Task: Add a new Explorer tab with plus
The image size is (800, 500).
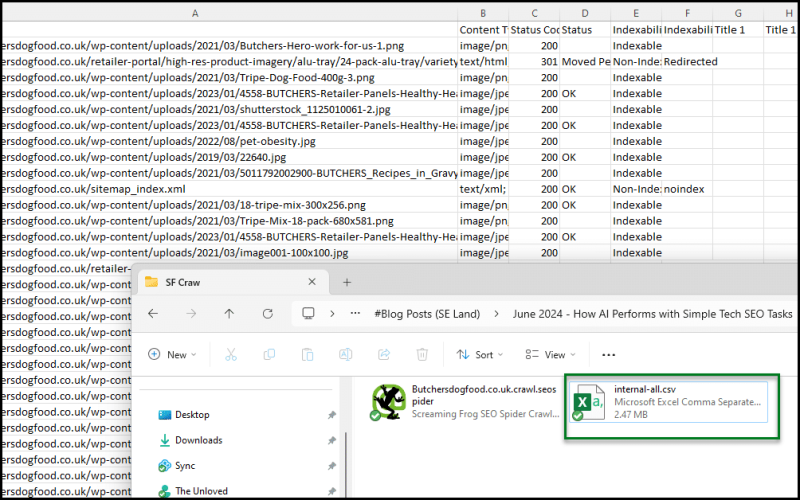Action: coord(347,282)
